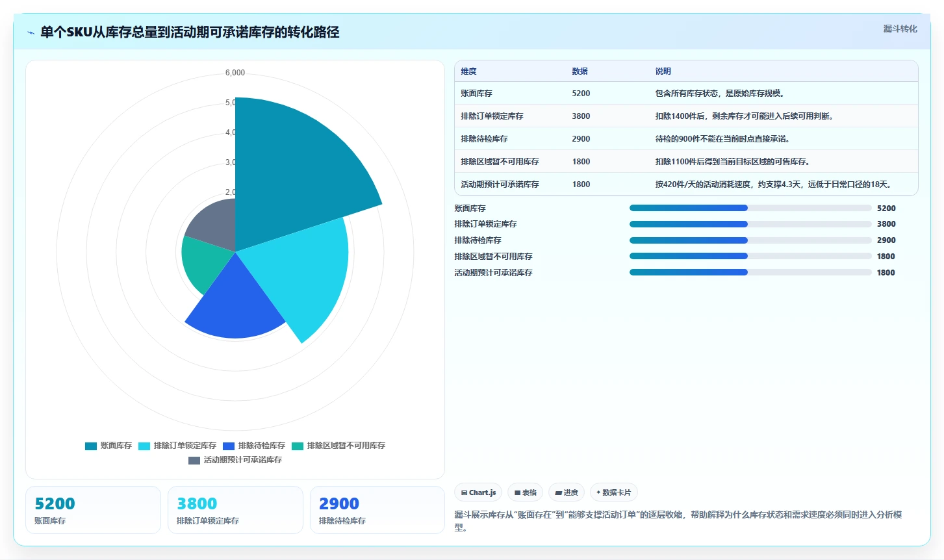
Task: Click the lightning icon beside the title
Action: click(x=31, y=32)
